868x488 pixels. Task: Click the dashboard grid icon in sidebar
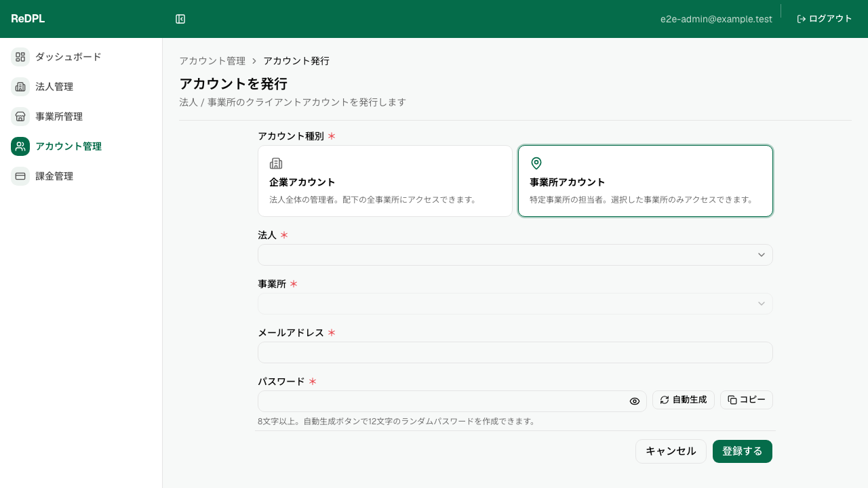pyautogui.click(x=20, y=57)
